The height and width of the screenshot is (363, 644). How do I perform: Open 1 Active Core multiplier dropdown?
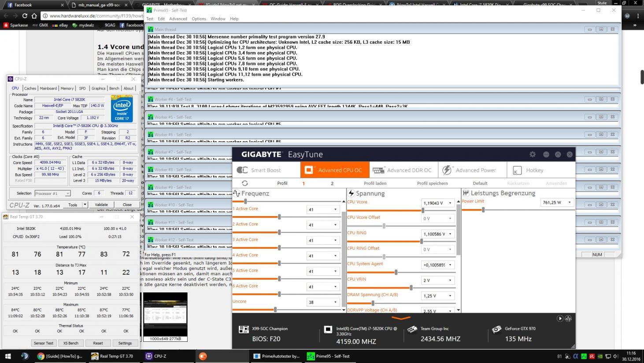[x=335, y=210]
